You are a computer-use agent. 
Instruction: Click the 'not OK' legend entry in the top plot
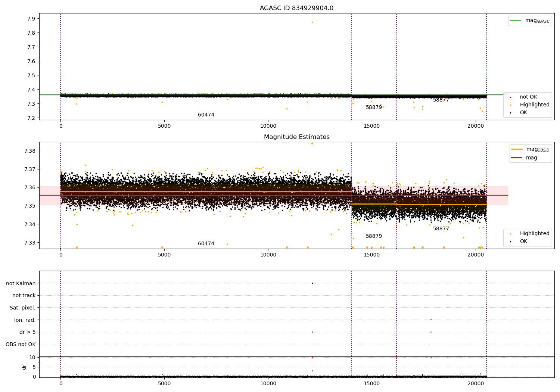528,97
